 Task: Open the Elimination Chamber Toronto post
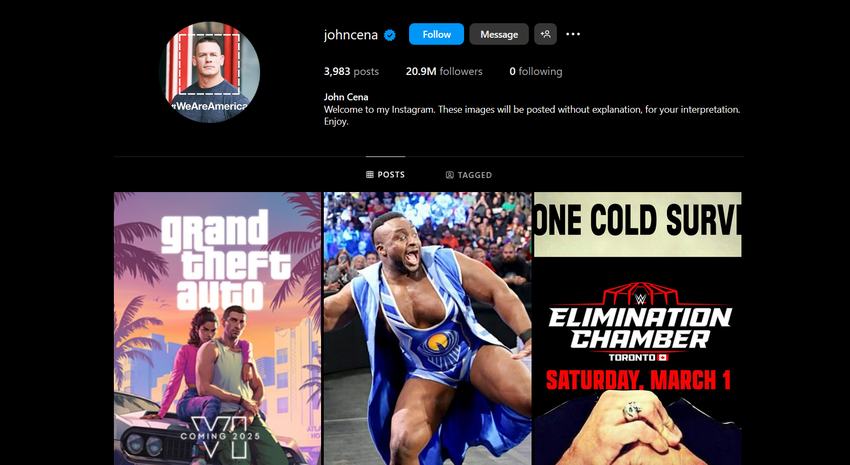[637, 328]
